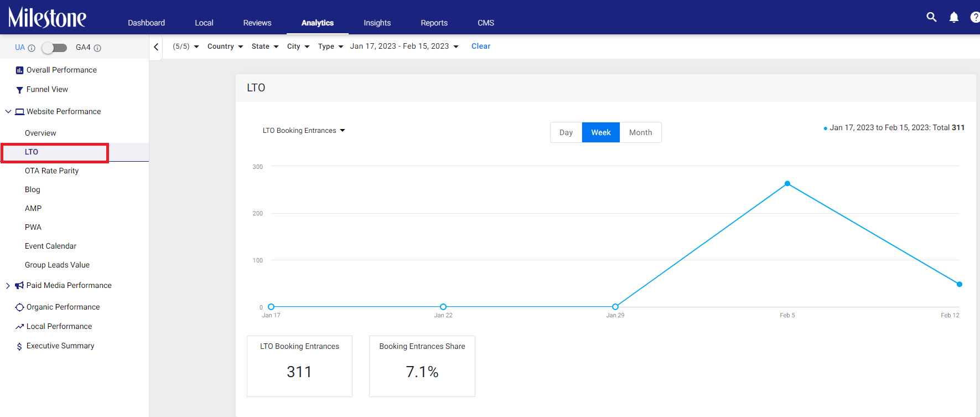Collapse sidebar with the left chevron icon
980x417 pixels.
[156, 47]
